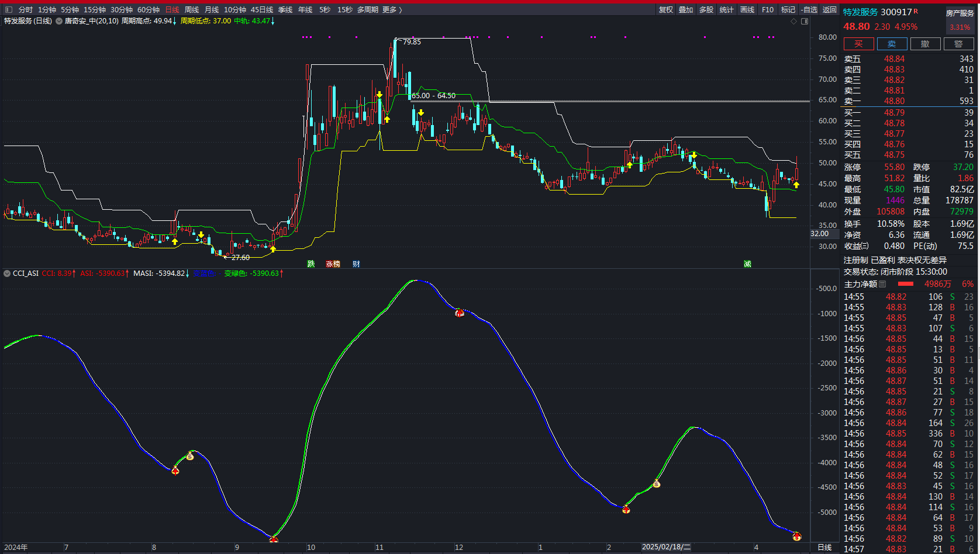Select the 5秒 period
Viewport: 980px width, 554px height.
point(325,9)
